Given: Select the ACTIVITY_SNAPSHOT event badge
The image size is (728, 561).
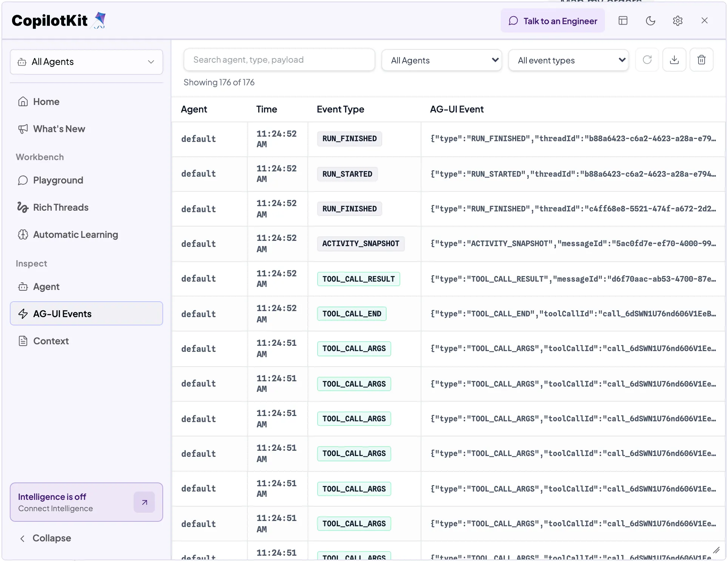Looking at the screenshot, I should point(361,244).
